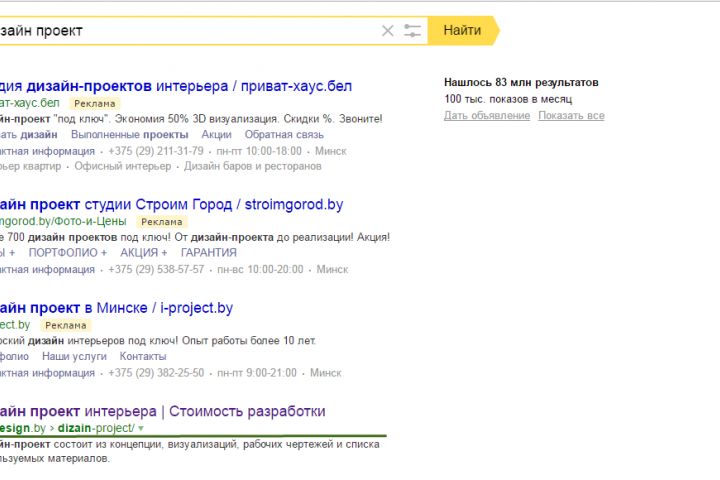Open the 'ПОРТФОЛИО +' sitelink
Image resolution: width=720 pixels, height=480 pixels.
pyautogui.click(x=68, y=253)
